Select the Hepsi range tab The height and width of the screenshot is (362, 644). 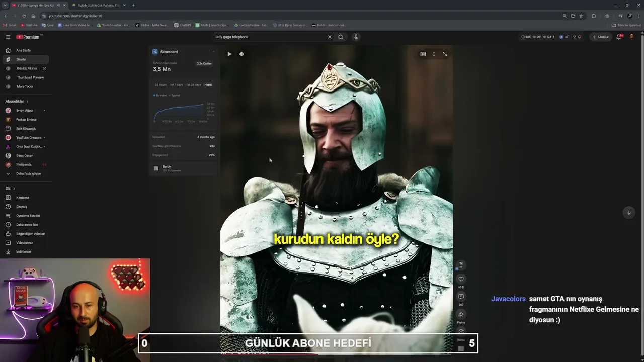(x=208, y=85)
